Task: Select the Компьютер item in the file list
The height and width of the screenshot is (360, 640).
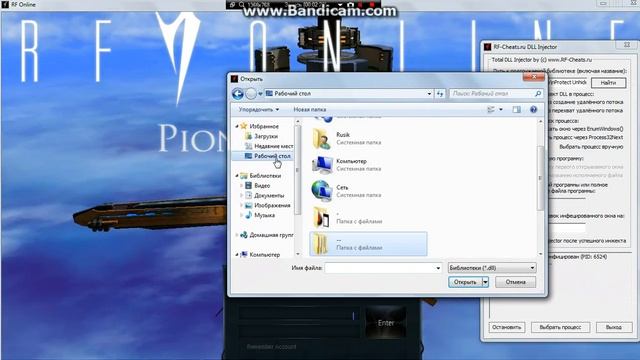Action: (x=367, y=164)
